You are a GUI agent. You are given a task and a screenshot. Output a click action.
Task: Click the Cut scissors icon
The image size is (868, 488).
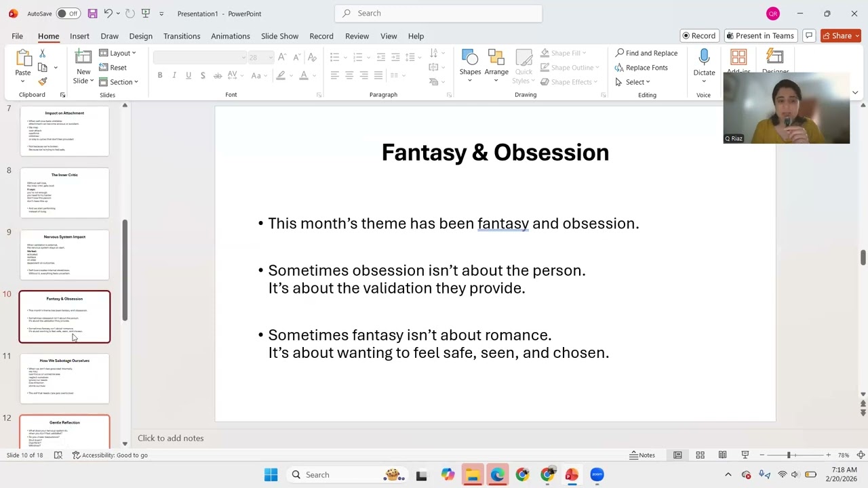point(42,54)
